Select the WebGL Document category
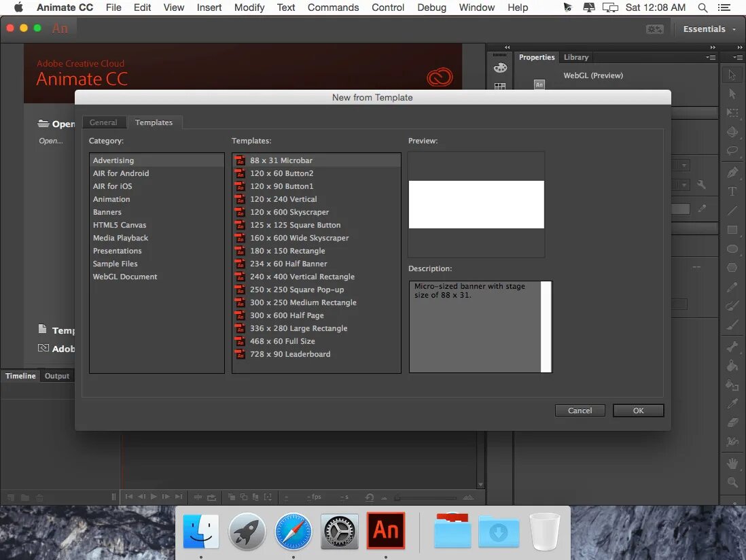The height and width of the screenshot is (560, 746). coord(156,277)
